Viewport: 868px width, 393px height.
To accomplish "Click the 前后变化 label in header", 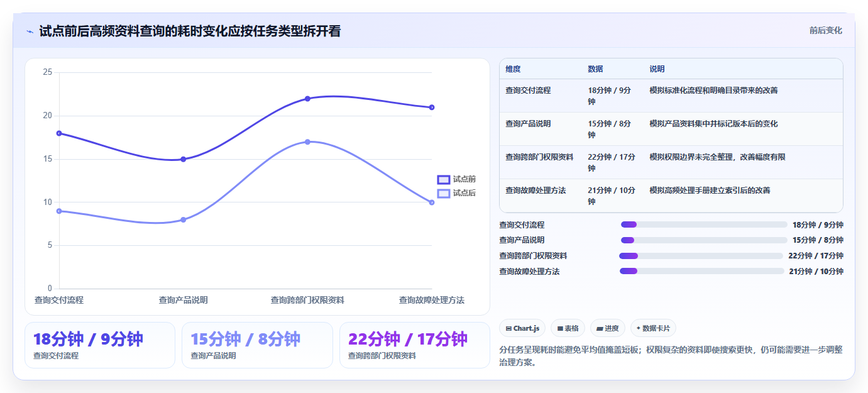I will [825, 30].
